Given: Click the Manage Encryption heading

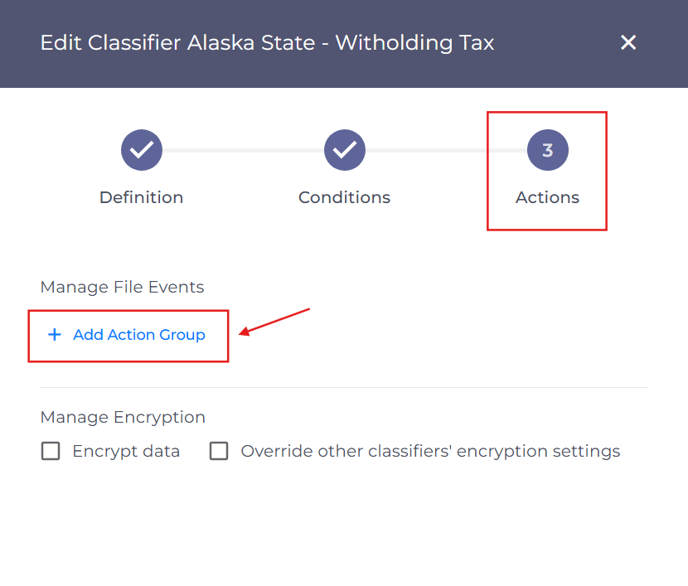Looking at the screenshot, I should pyautogui.click(x=123, y=417).
